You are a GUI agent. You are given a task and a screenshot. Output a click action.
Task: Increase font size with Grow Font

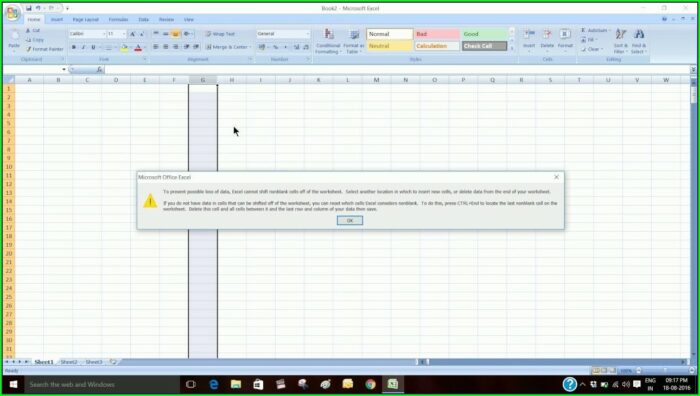point(133,34)
